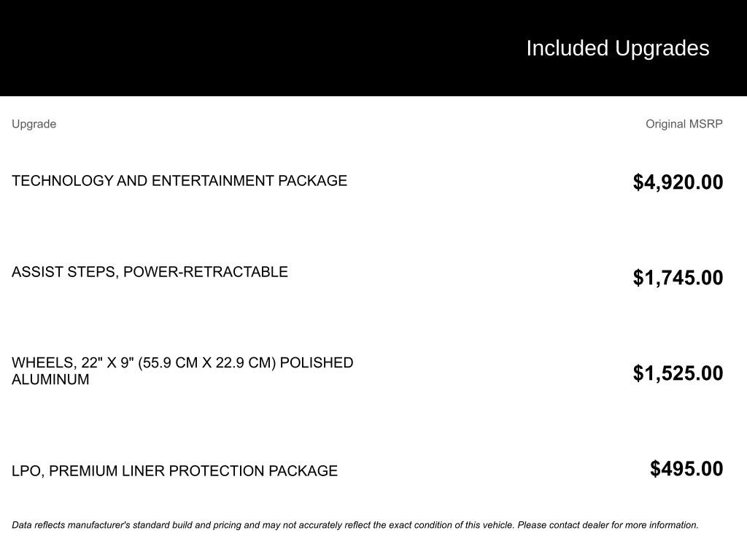The height and width of the screenshot is (560, 747).
Task: Select the Original MSRP column header
Action: pyautogui.click(x=684, y=124)
